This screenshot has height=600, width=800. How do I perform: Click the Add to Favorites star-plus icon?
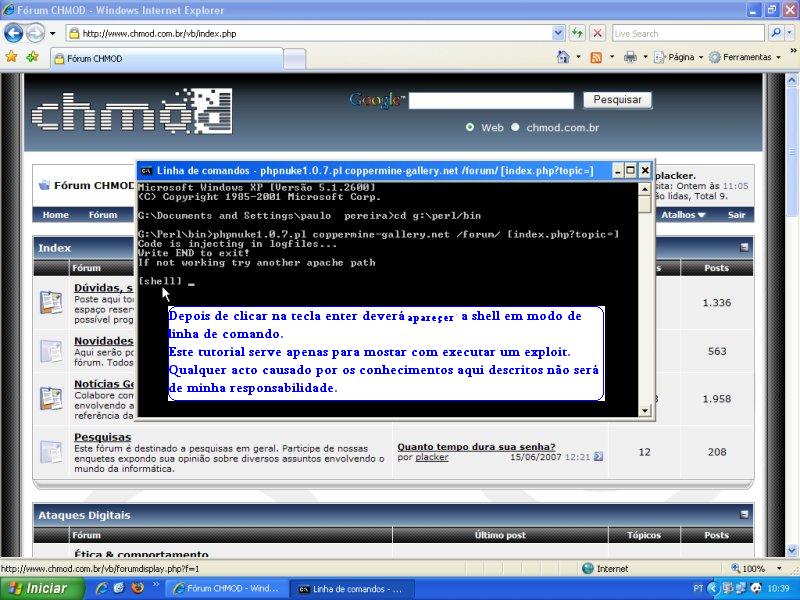click(x=33, y=57)
